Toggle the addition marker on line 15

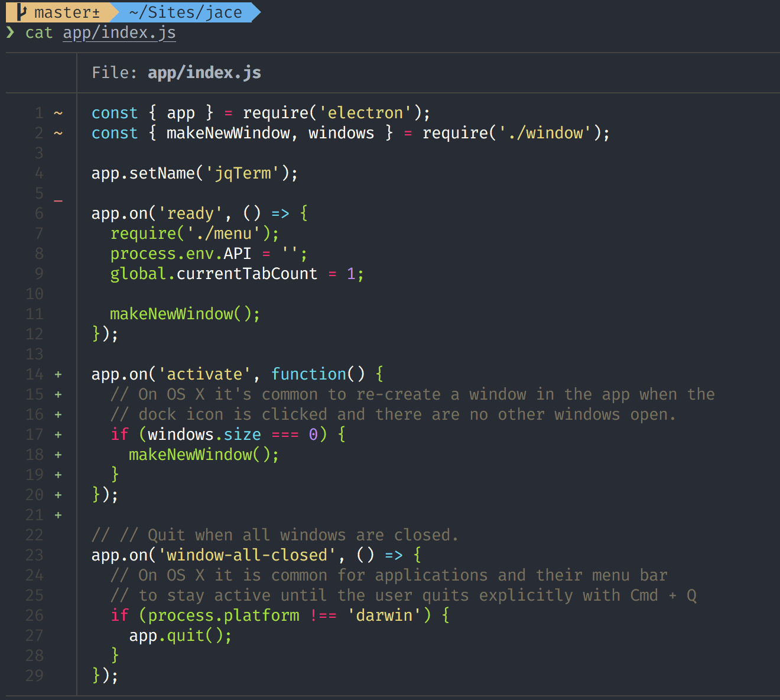[58, 394]
